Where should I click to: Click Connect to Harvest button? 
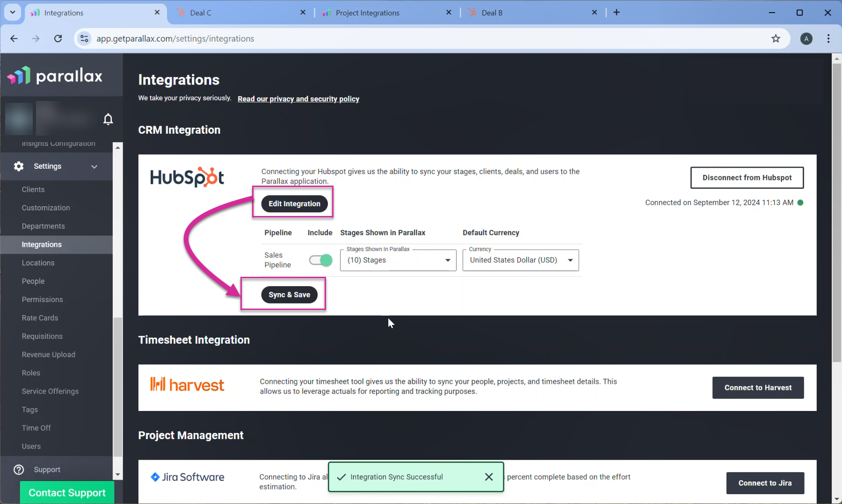758,388
